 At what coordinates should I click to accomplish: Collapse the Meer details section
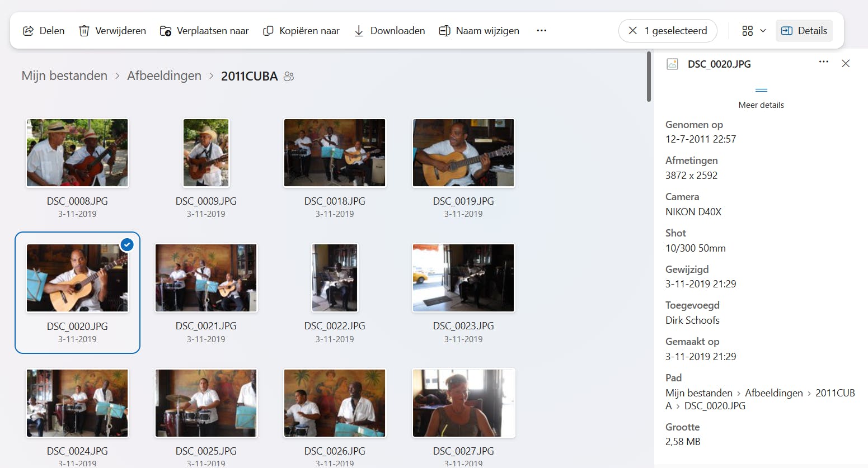pyautogui.click(x=761, y=97)
